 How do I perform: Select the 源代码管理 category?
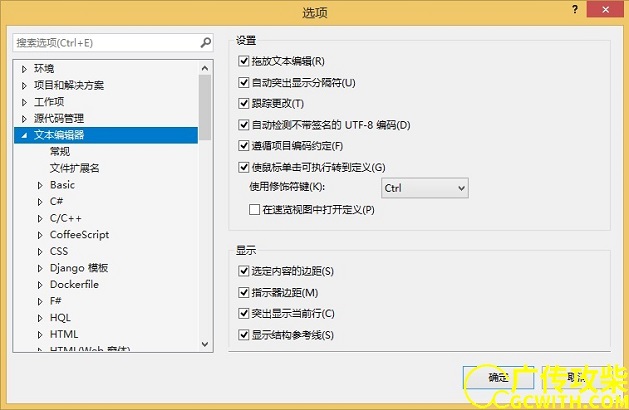[x=59, y=118]
